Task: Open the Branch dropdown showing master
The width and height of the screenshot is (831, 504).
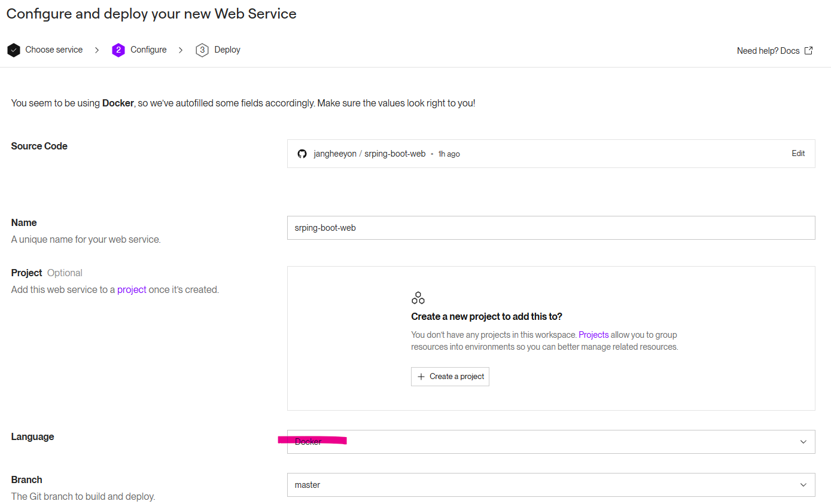Action: (550, 485)
